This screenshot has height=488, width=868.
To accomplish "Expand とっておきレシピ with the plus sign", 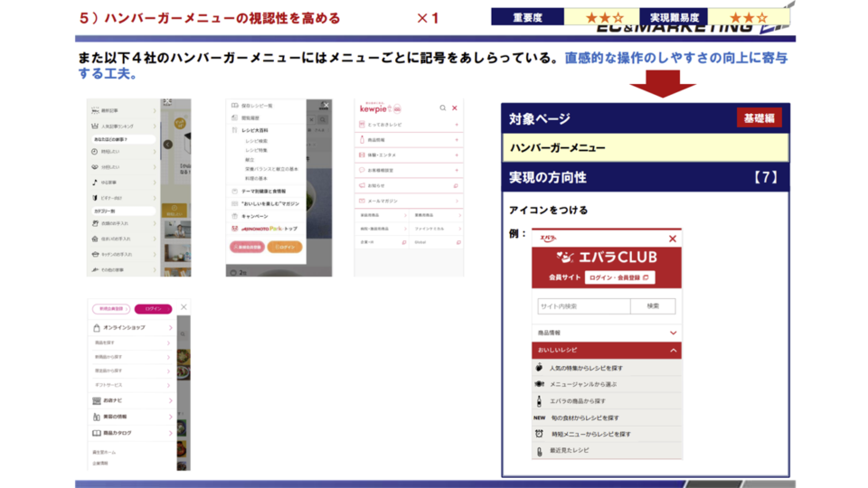I will pos(457,125).
